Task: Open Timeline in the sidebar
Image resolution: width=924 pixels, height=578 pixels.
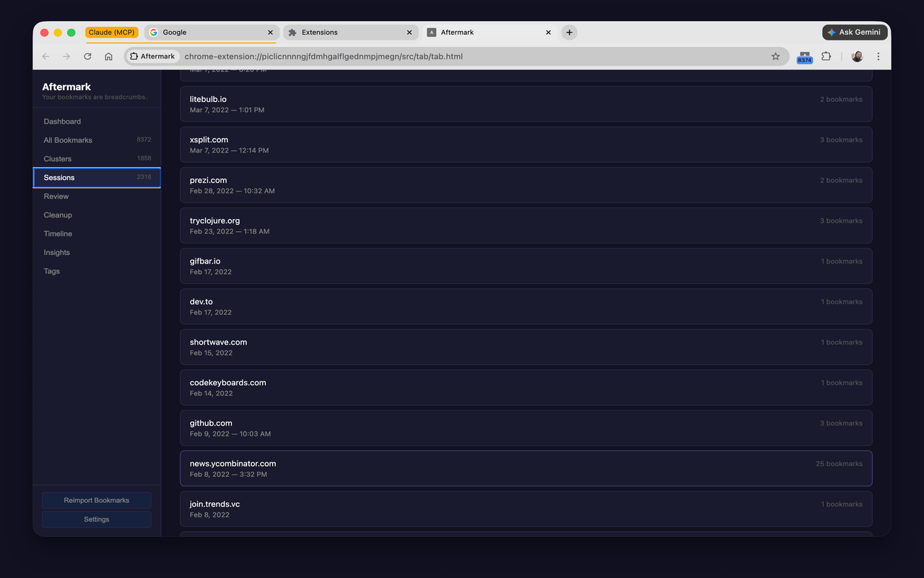Action: click(x=97, y=234)
